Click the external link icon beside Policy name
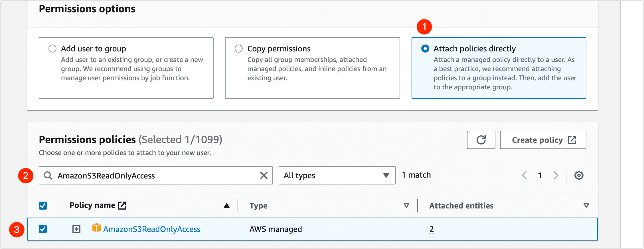This screenshot has width=644, height=249. click(122, 205)
